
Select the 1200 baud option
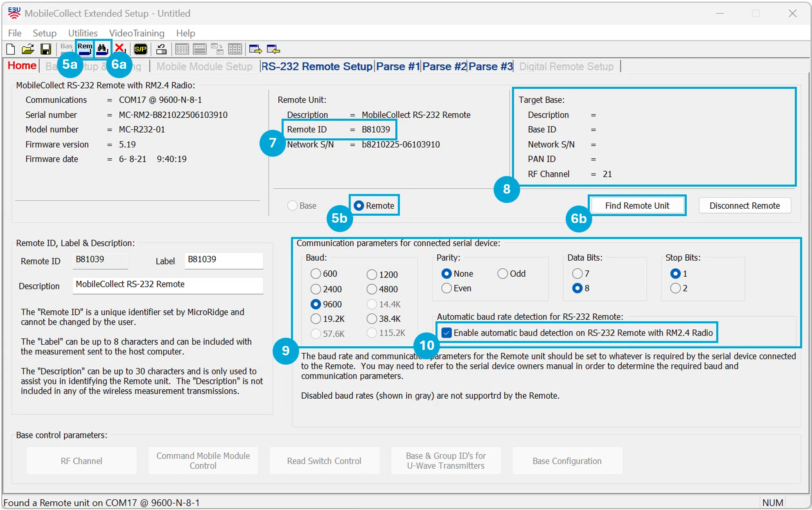point(382,274)
